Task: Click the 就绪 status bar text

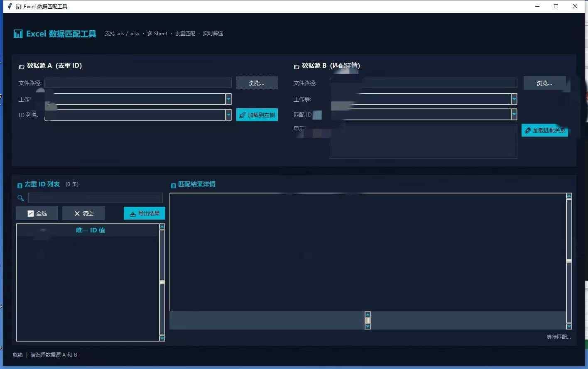Action: 18,355
